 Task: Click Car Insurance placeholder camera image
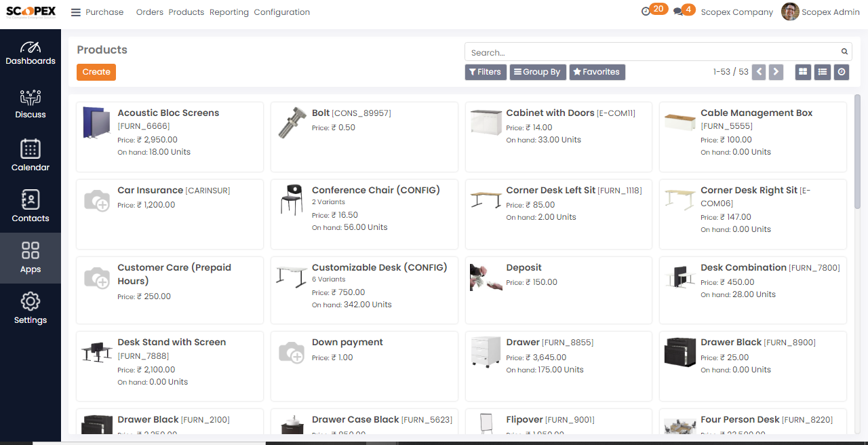[96, 200]
